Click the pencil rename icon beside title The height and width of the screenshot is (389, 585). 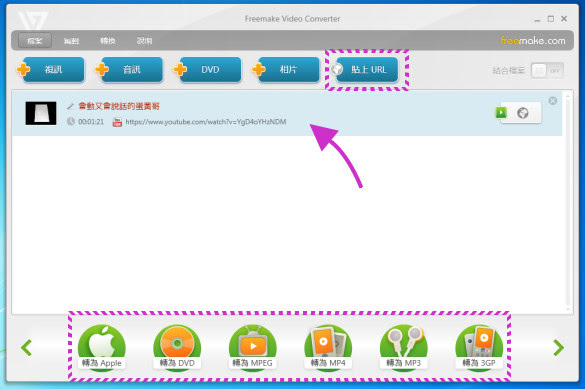(x=70, y=106)
